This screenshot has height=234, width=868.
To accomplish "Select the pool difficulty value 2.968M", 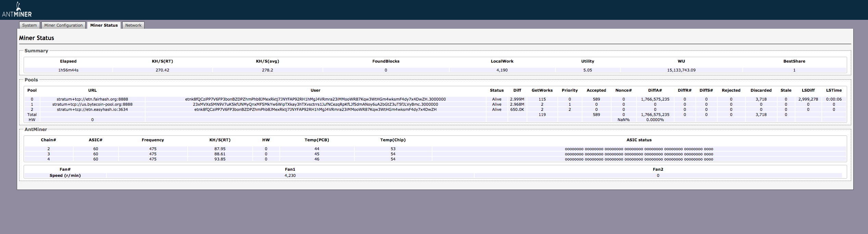I will [x=517, y=104].
